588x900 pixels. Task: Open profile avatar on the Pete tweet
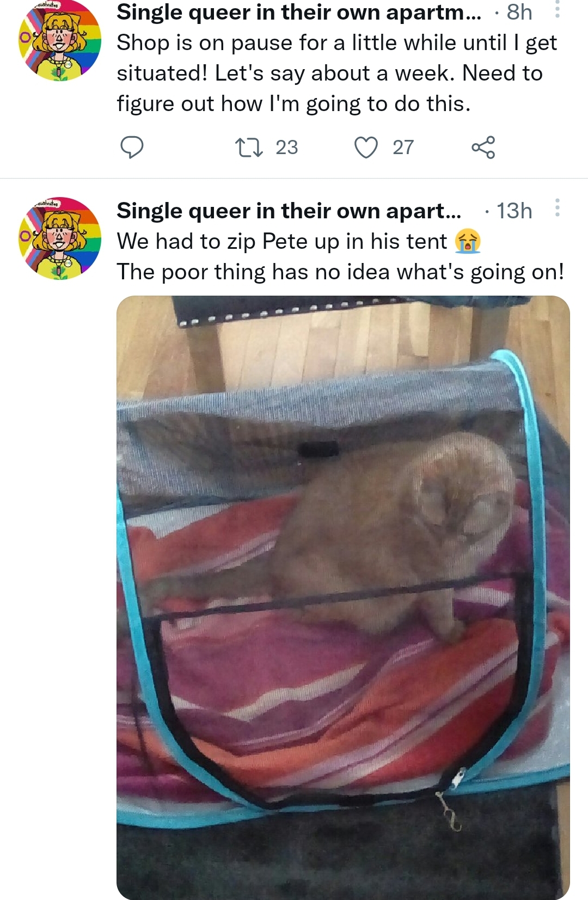pyautogui.click(x=60, y=238)
